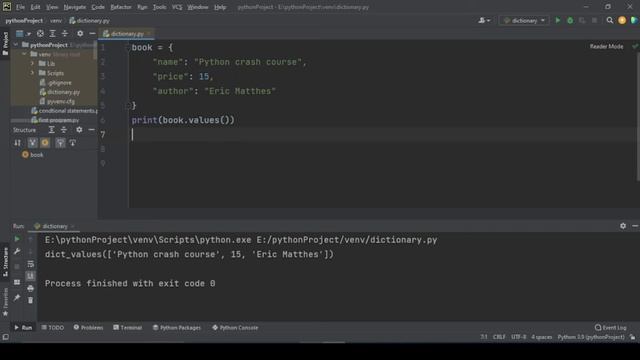Screen dimensions: 640x360
Task: Open the Run tool window button
Action: point(23,327)
